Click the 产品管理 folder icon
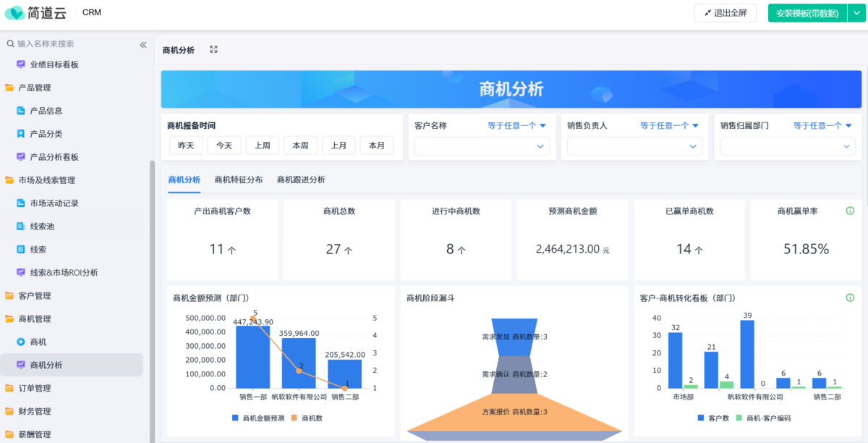Screen dimensions: 868x443 (x=9, y=88)
